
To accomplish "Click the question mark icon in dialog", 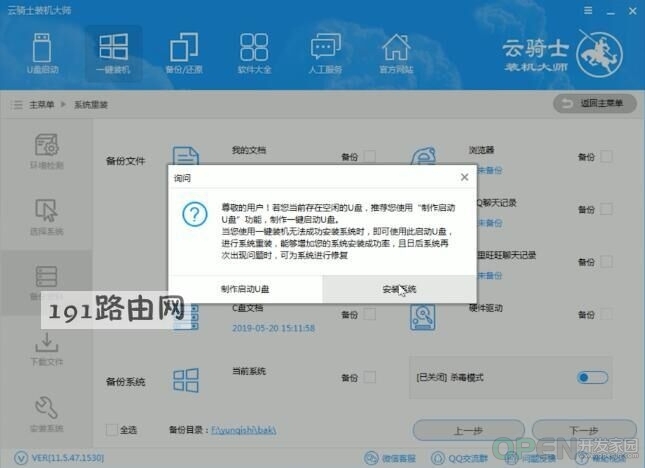I will [195, 214].
